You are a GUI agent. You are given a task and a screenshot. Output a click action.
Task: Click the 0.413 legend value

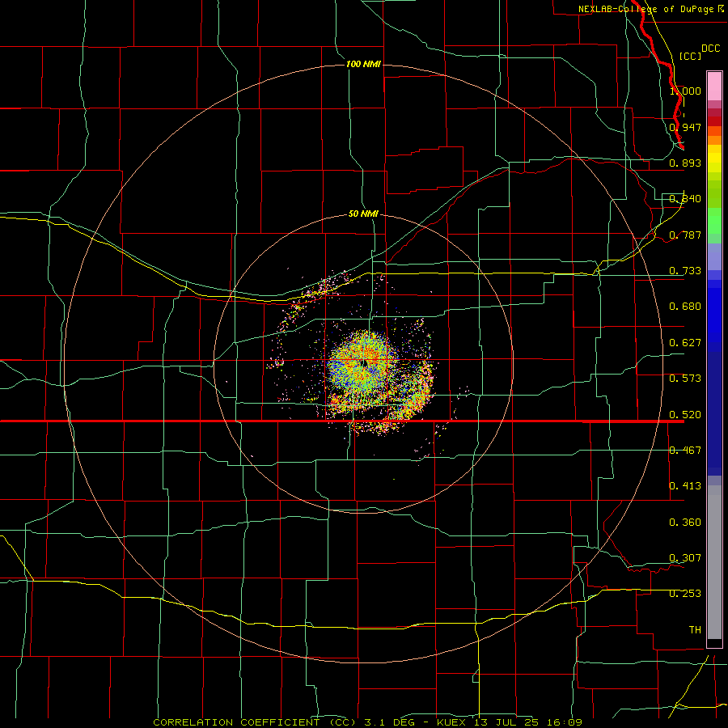click(x=685, y=486)
